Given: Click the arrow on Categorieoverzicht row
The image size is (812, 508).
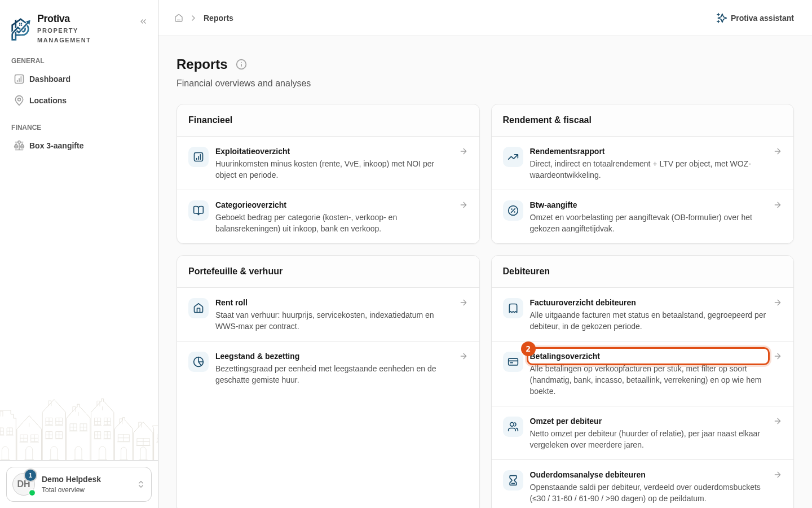Looking at the screenshot, I should (464, 205).
